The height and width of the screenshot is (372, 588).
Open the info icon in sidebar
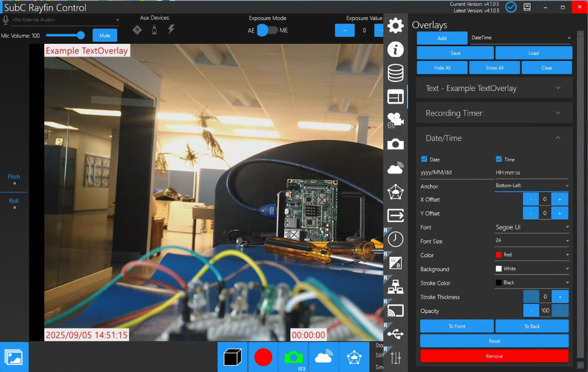[395, 49]
